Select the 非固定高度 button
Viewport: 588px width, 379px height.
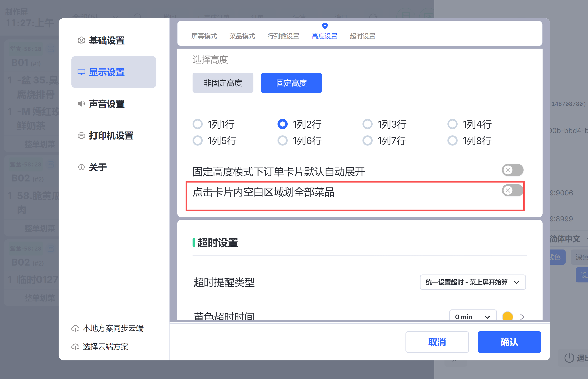[223, 83]
